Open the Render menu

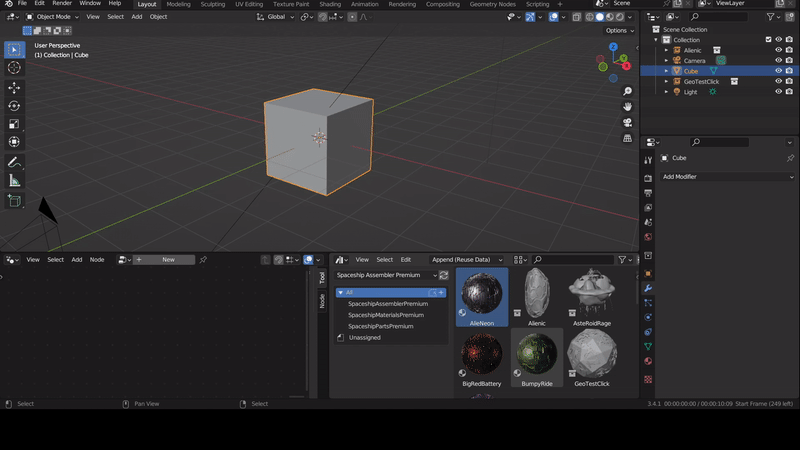click(62, 4)
